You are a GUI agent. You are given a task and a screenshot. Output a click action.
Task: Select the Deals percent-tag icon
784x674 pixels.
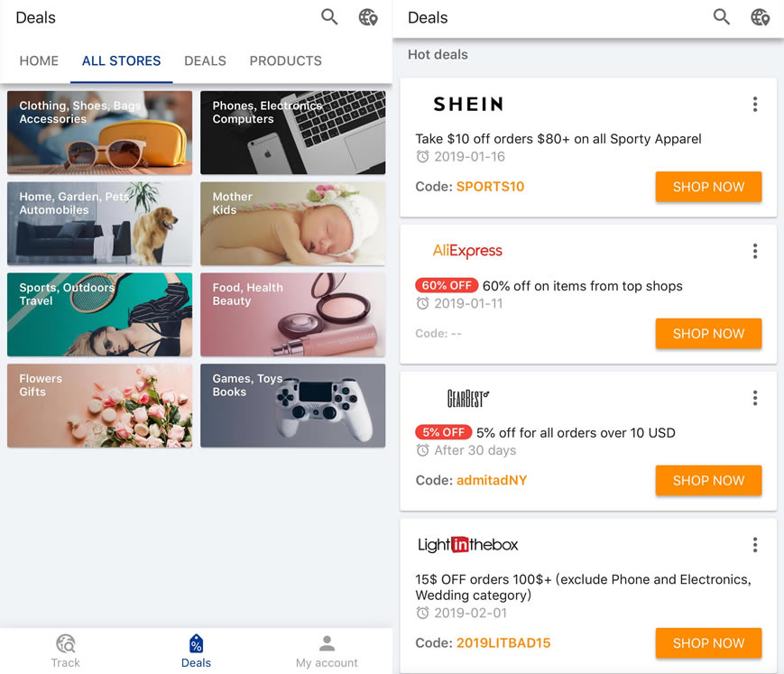click(196, 643)
